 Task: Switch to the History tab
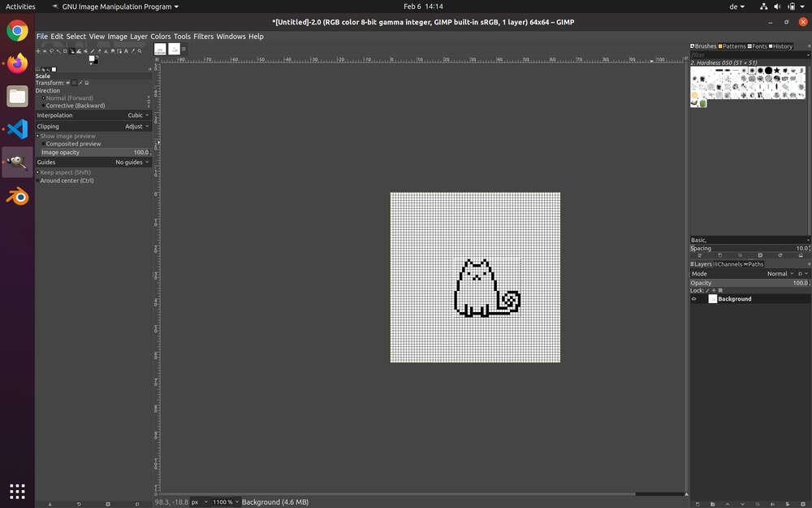coord(781,46)
